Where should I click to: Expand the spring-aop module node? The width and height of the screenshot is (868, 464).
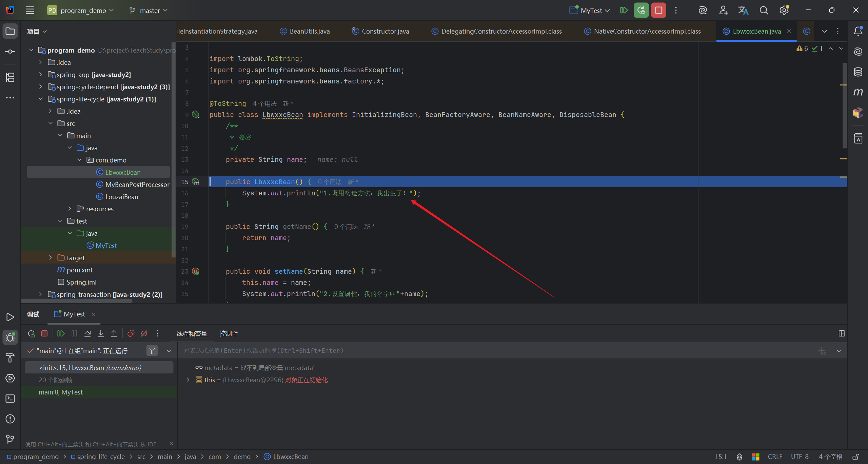40,75
